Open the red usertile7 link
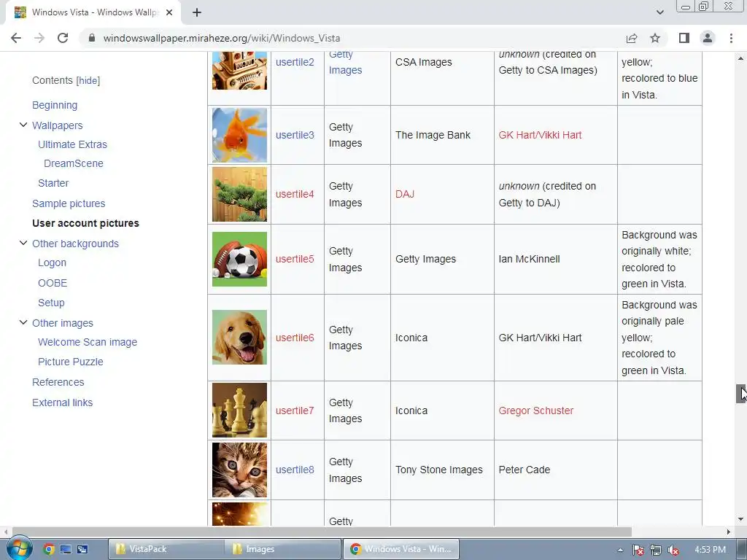 pos(295,411)
